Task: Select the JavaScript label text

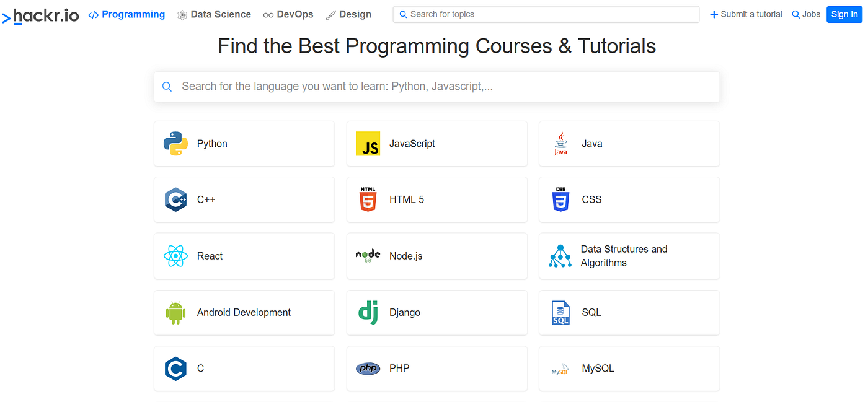Action: [x=412, y=144]
